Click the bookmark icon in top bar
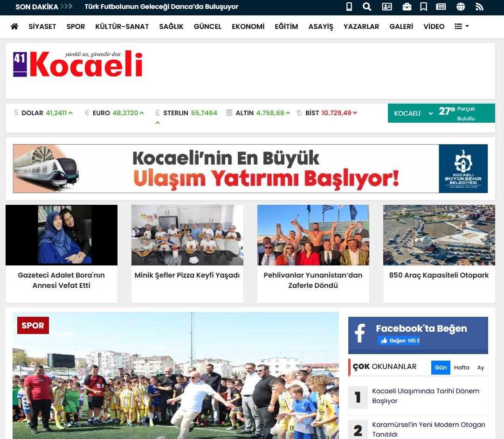 click(x=424, y=7)
